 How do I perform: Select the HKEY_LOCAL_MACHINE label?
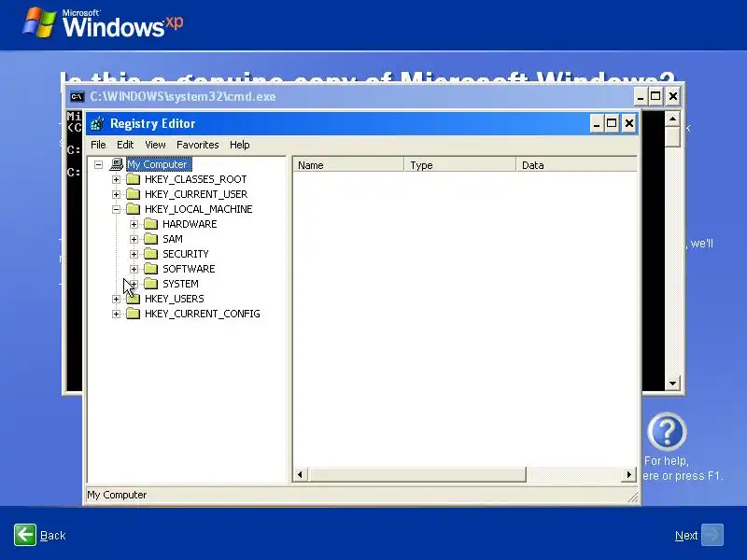[x=199, y=209]
